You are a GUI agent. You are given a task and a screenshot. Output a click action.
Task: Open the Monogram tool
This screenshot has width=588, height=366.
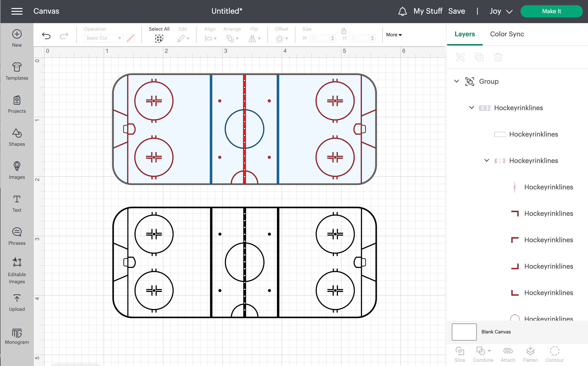coord(17,336)
